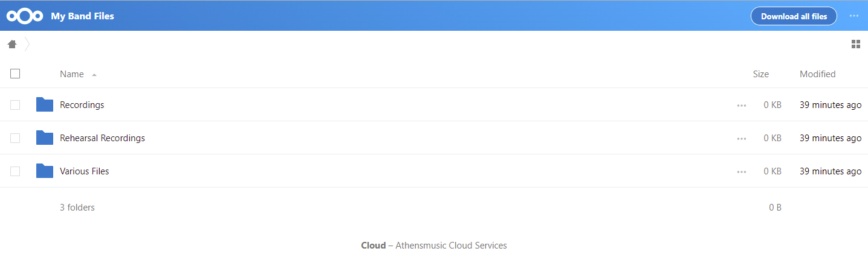Go to the home folder icon
Viewport: 868px width, 257px height.
click(12, 44)
